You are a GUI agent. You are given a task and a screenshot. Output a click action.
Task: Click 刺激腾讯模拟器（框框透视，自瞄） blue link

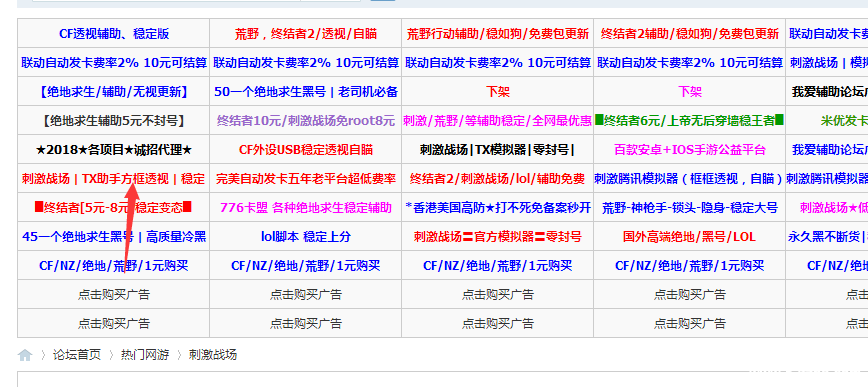point(690,179)
